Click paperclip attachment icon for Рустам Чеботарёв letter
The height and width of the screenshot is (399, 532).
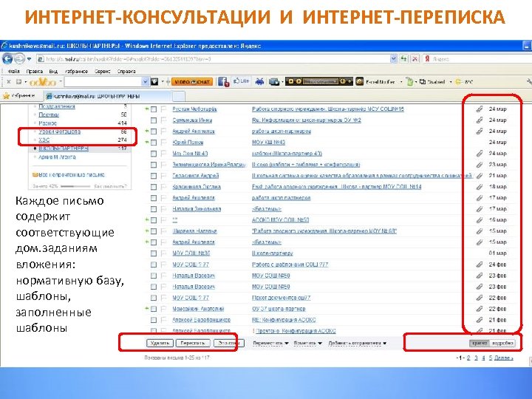[x=479, y=109]
